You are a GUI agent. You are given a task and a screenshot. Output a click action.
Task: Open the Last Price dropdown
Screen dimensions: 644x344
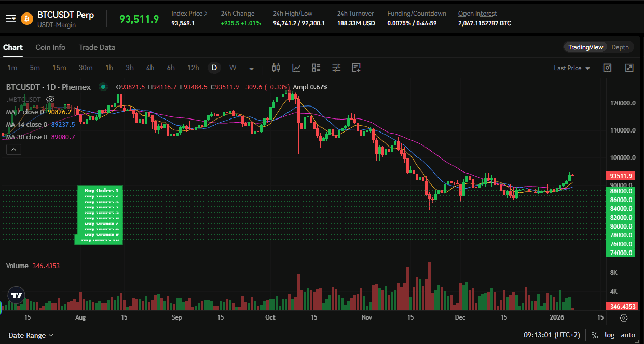pos(572,68)
